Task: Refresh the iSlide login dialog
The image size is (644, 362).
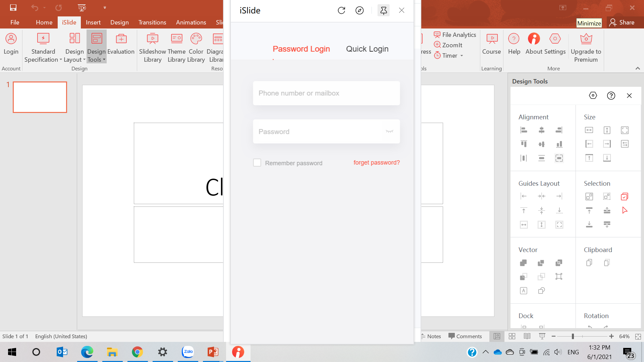Action: [x=341, y=10]
